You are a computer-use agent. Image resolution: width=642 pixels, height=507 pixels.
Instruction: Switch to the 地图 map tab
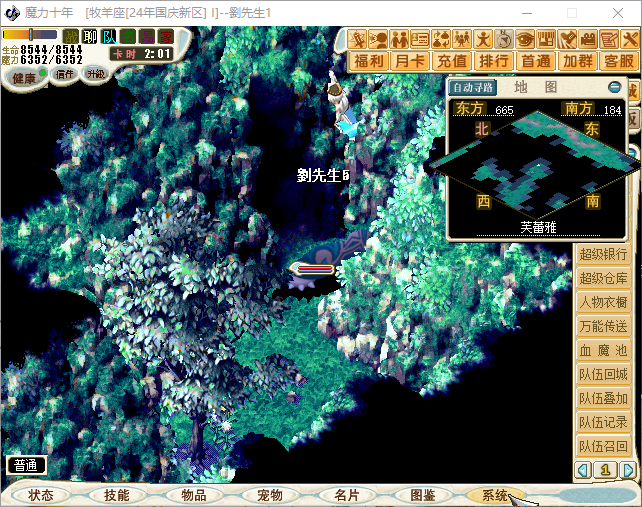coord(536,87)
